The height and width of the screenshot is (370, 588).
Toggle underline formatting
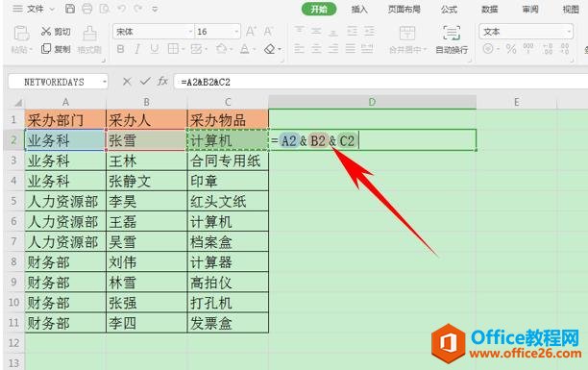click(x=154, y=49)
